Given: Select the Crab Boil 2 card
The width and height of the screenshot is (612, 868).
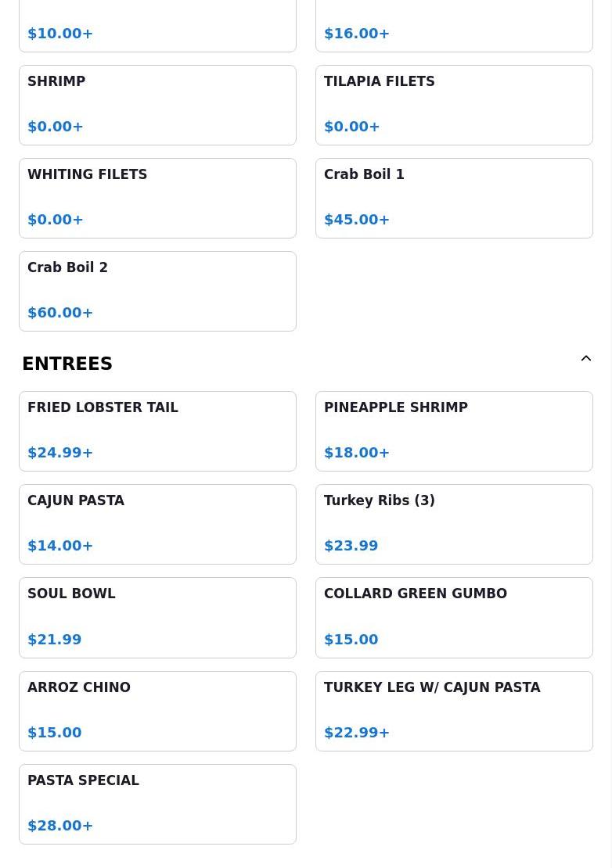Looking at the screenshot, I should [158, 291].
